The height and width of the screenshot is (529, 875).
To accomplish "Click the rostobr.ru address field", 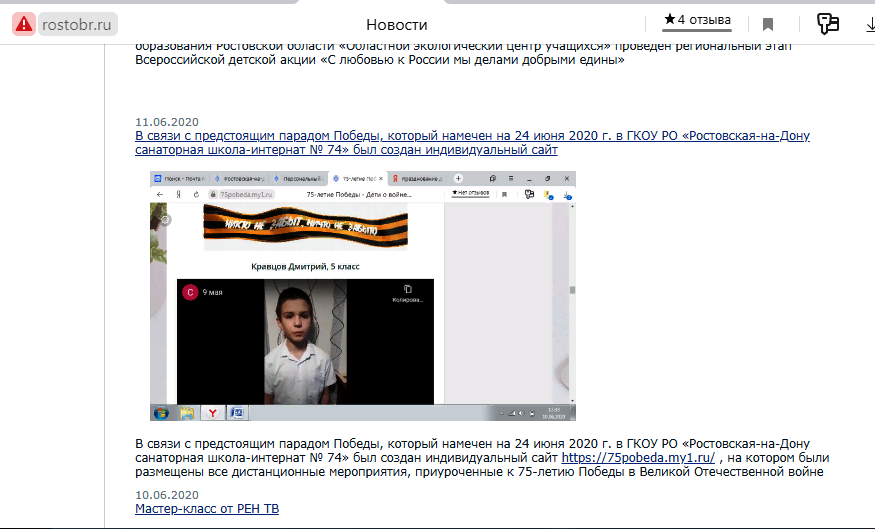I will pos(78,24).
